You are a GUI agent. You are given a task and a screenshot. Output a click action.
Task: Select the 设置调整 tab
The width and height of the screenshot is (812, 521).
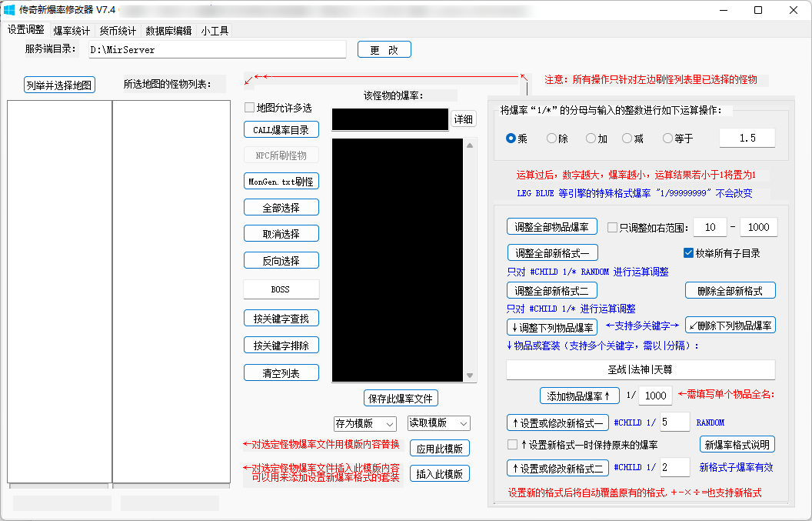pyautogui.click(x=26, y=30)
